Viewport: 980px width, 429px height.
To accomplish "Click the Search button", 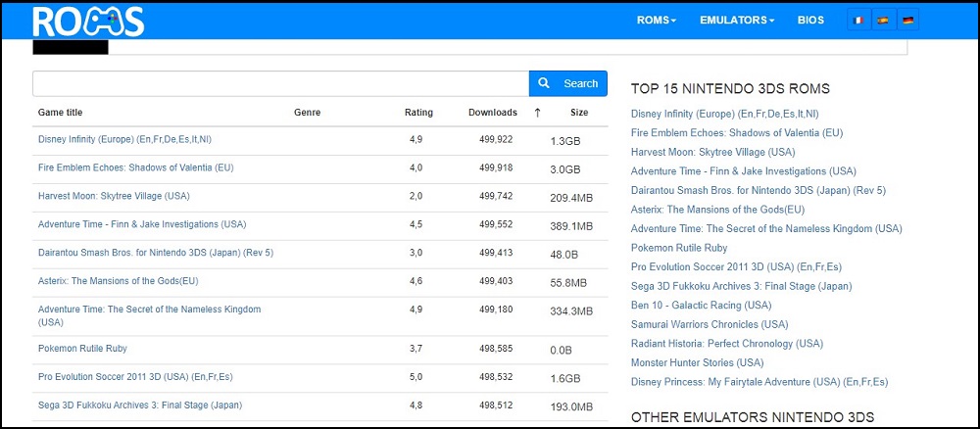I will click(x=568, y=83).
